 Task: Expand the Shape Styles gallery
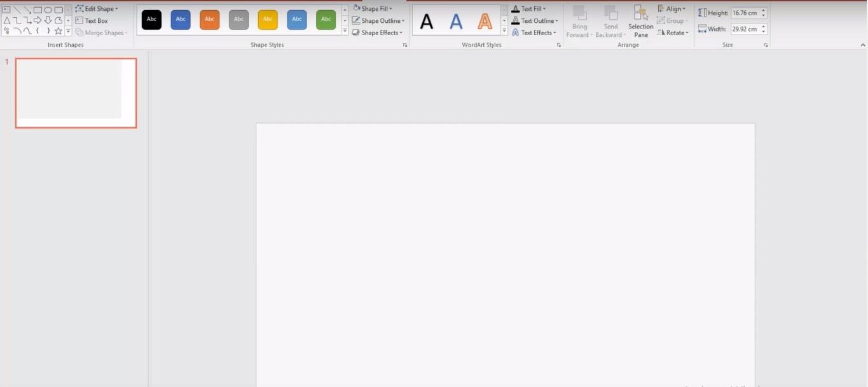point(345,31)
